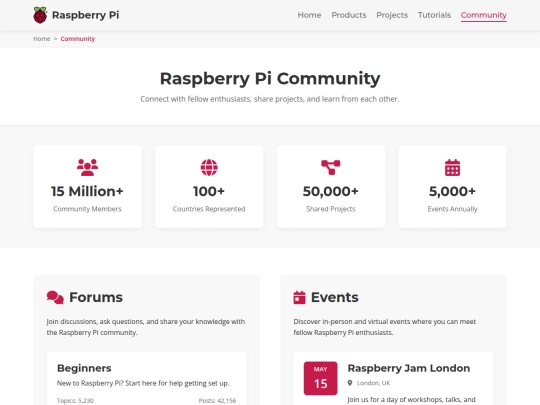Click the Events calendar icon
The image size is (540, 405).
(299, 298)
